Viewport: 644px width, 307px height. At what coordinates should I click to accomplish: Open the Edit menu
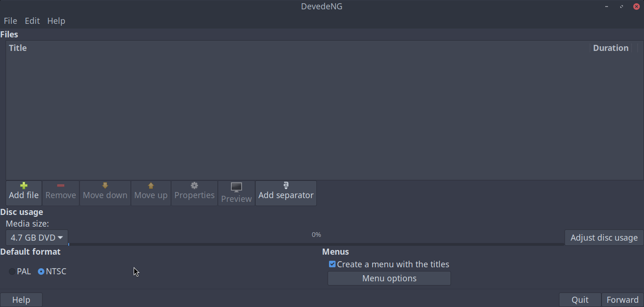(x=32, y=21)
